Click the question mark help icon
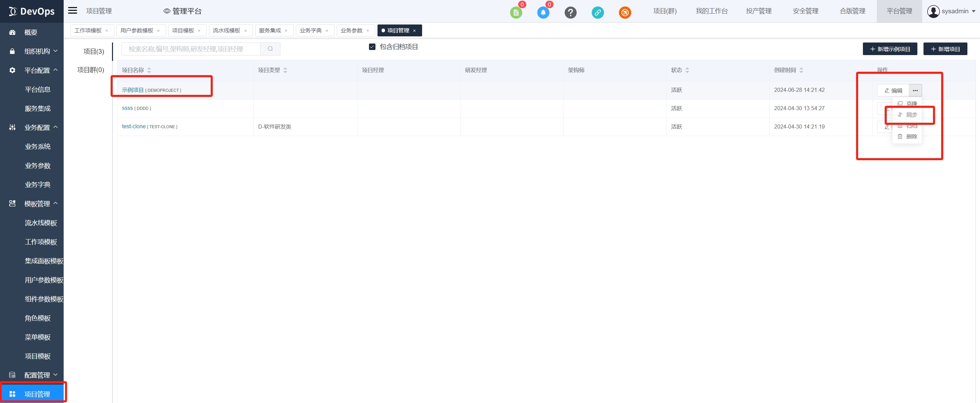Screen dimensions: 980x403 pyautogui.click(x=570, y=12)
